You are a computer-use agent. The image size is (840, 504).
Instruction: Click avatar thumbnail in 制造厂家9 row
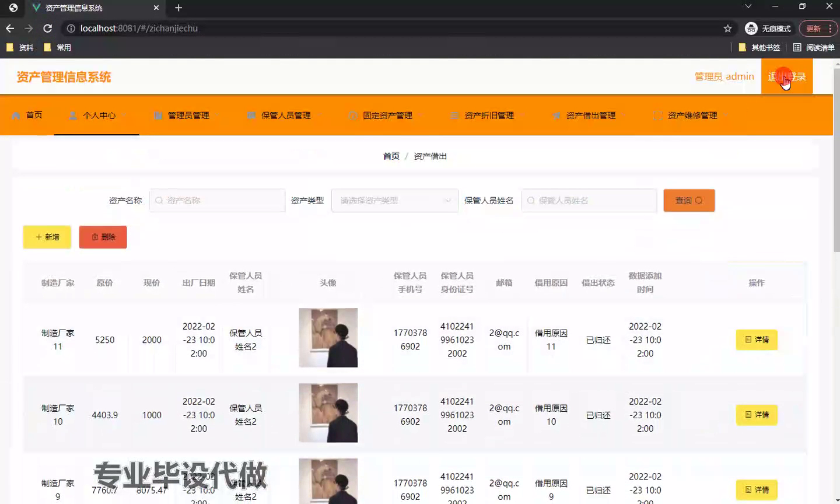(328, 481)
